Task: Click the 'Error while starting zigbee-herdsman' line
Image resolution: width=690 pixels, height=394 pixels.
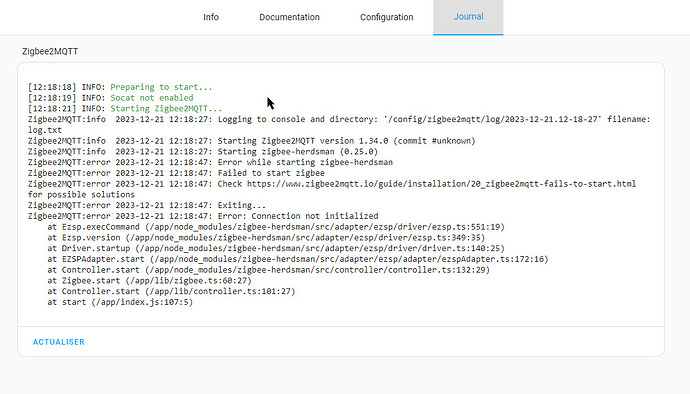Action: pyautogui.click(x=210, y=162)
